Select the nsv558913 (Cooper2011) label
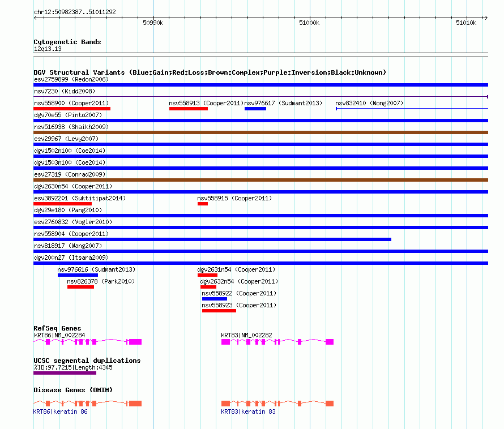The image size is (504, 429). (x=206, y=103)
